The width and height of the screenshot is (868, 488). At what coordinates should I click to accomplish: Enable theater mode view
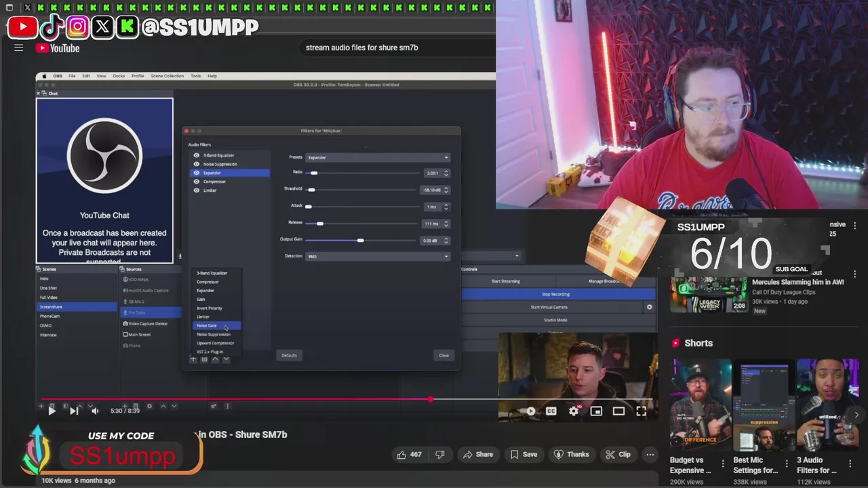(618, 411)
